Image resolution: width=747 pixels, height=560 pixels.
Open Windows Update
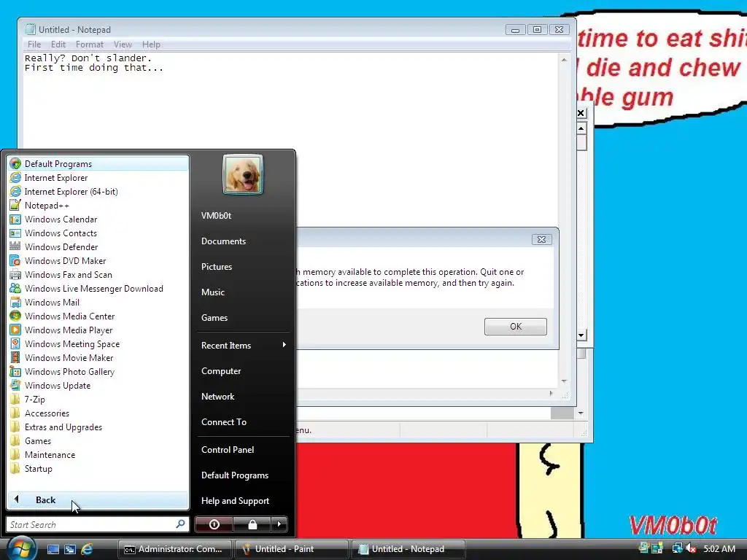98,385
